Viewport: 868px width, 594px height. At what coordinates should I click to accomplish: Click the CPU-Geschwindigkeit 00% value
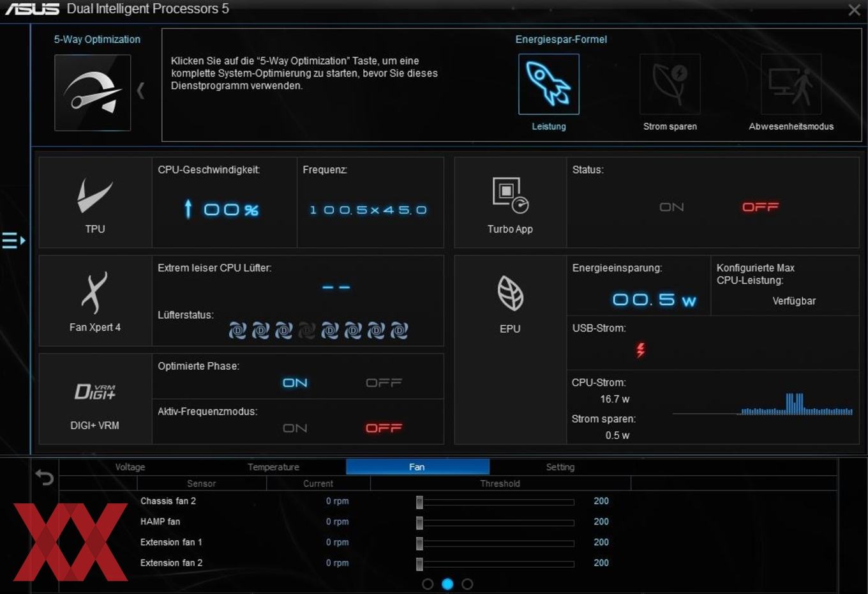click(231, 209)
